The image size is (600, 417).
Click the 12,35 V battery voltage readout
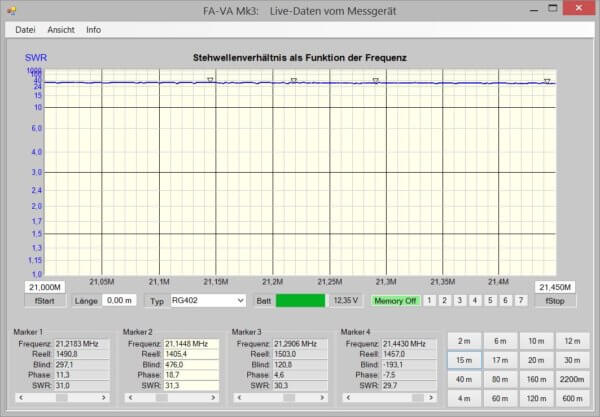point(346,301)
